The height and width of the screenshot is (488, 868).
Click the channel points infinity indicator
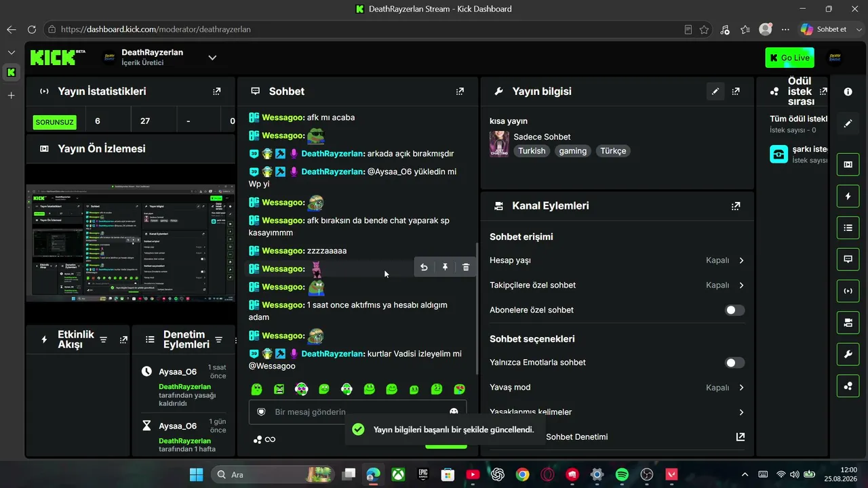click(264, 439)
